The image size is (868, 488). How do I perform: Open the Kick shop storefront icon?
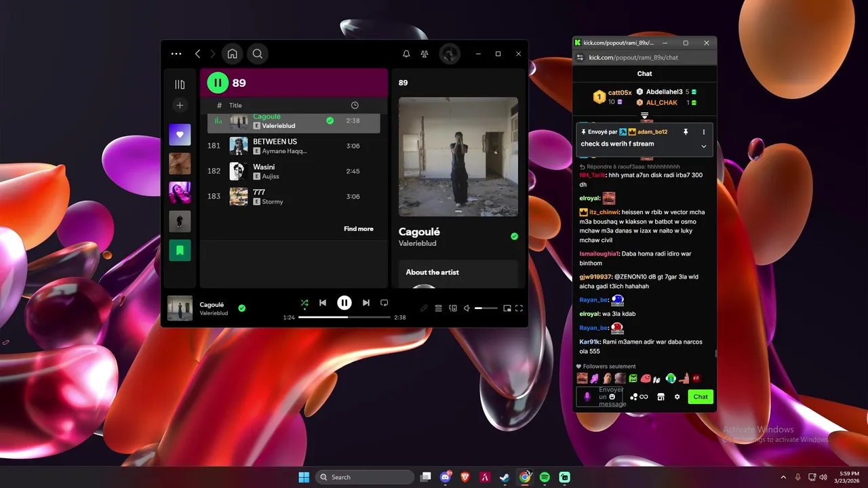point(660,397)
